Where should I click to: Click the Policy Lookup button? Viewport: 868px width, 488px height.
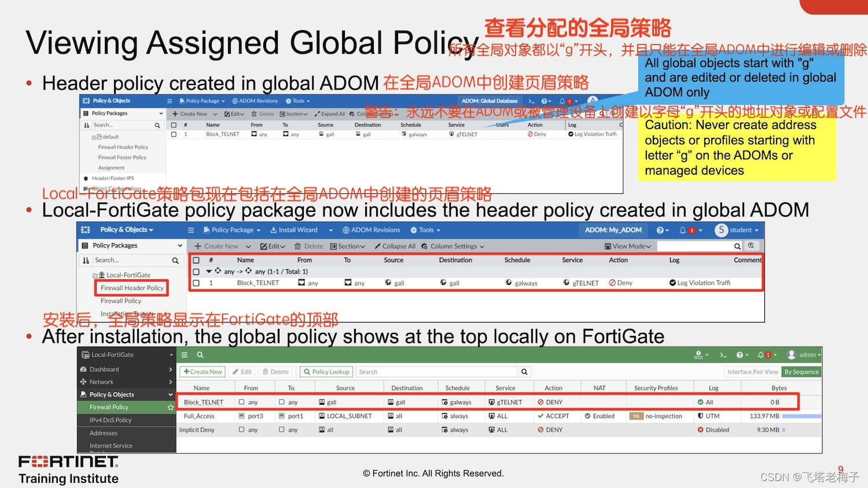[x=326, y=372]
